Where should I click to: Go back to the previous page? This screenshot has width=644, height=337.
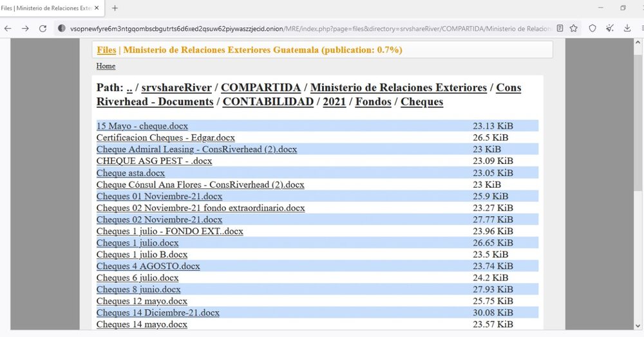[x=8, y=28]
